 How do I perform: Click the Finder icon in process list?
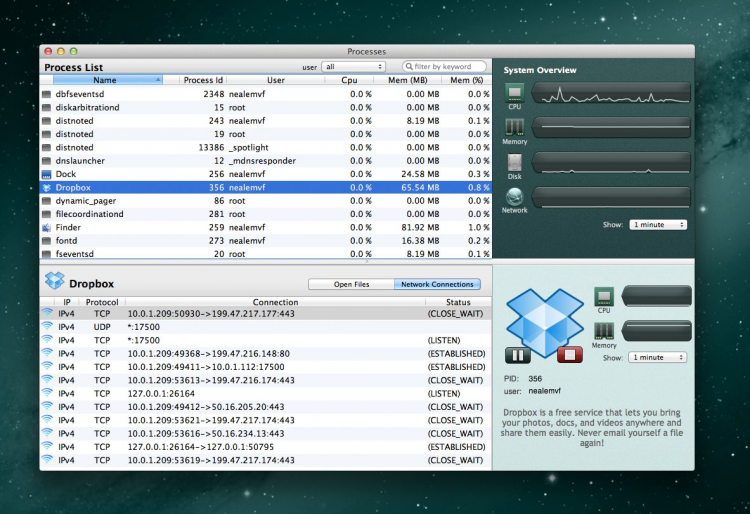tap(46, 227)
